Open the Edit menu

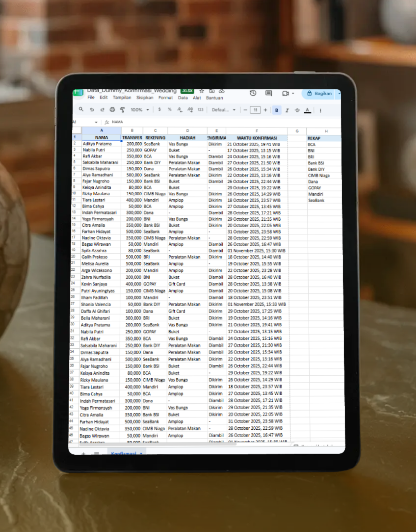coord(103,97)
